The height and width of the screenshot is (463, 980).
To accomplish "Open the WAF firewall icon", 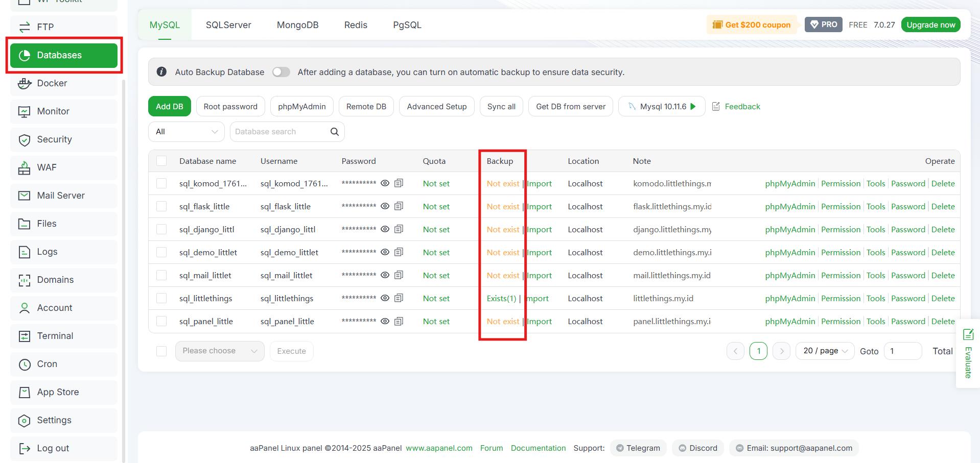I will click(x=24, y=167).
